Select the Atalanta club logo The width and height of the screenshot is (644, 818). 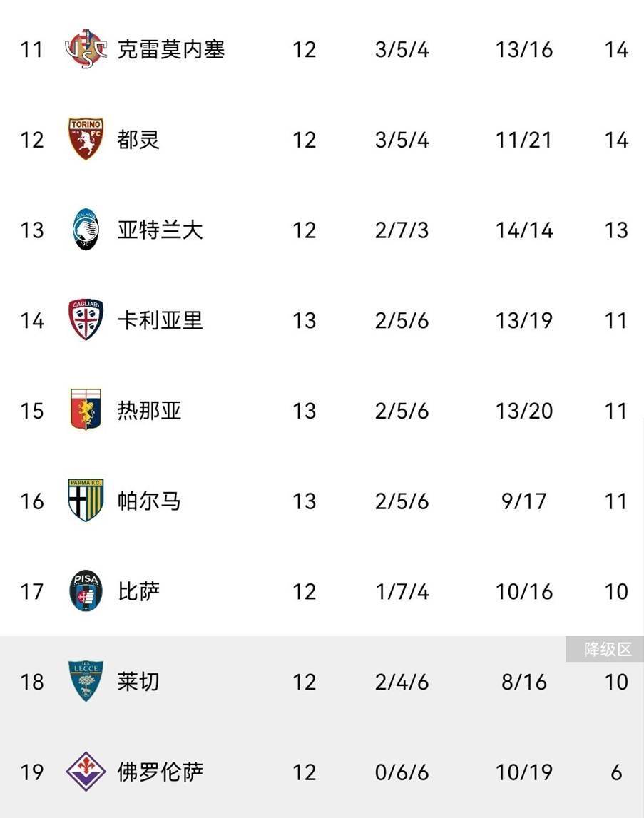tap(86, 230)
